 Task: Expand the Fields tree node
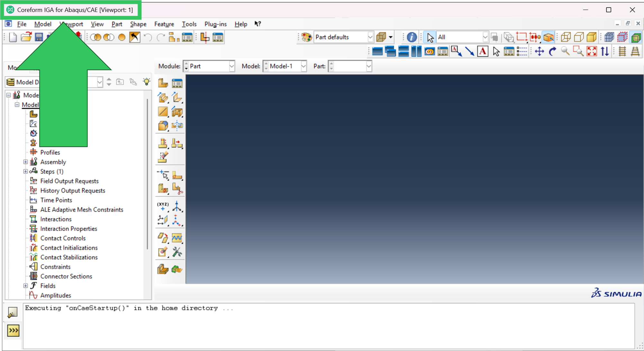point(25,286)
